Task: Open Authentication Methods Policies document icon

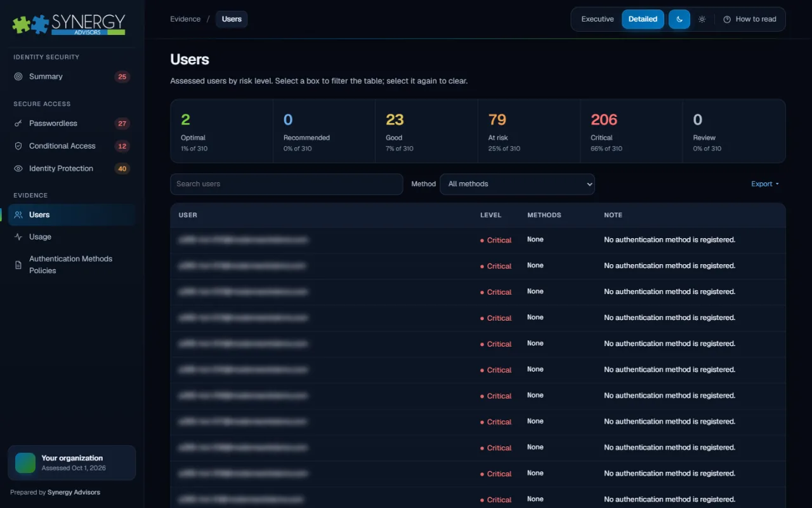Action: [x=18, y=265]
